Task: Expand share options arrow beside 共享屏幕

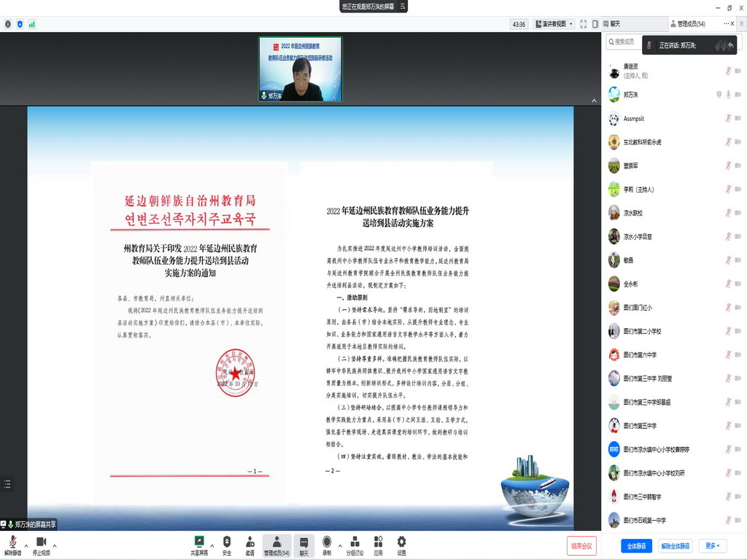Action: click(x=212, y=545)
